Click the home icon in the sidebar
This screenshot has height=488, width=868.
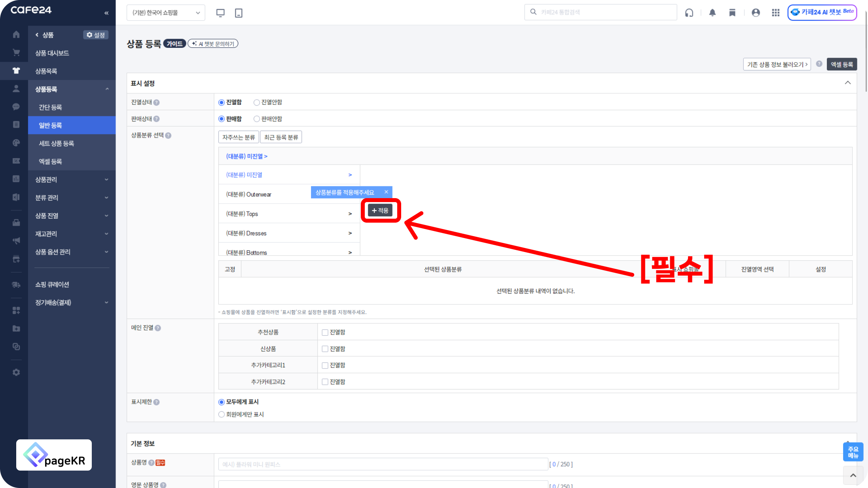coord(16,34)
